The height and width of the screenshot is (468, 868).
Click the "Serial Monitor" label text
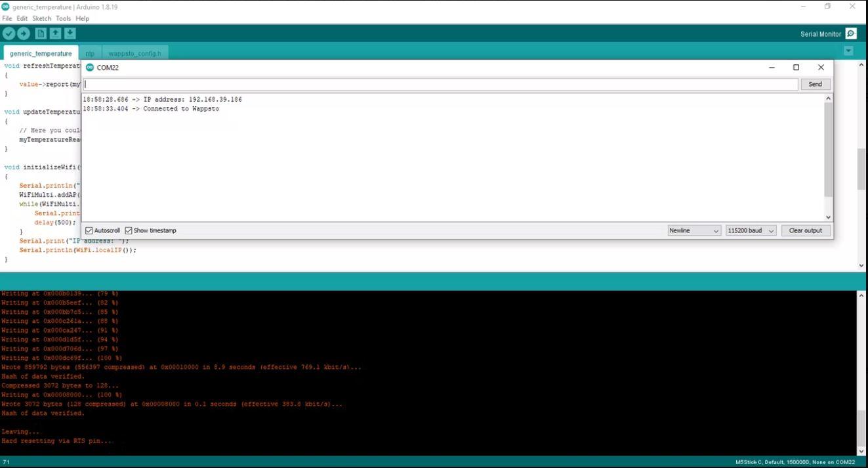[821, 34]
